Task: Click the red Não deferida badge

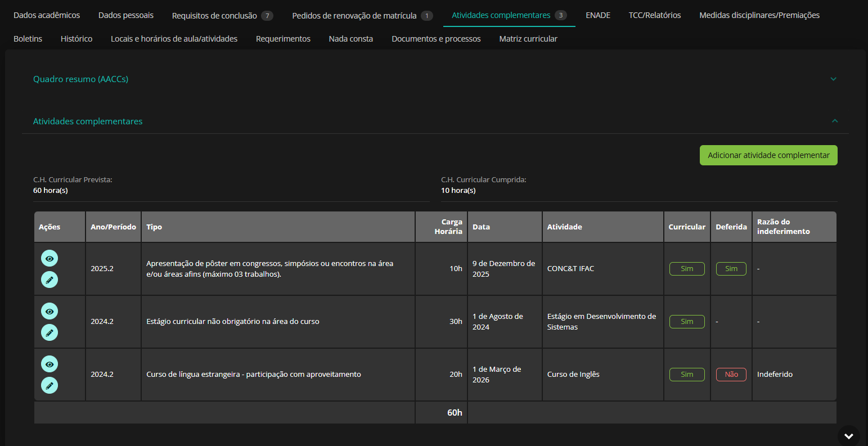Action: tap(731, 375)
